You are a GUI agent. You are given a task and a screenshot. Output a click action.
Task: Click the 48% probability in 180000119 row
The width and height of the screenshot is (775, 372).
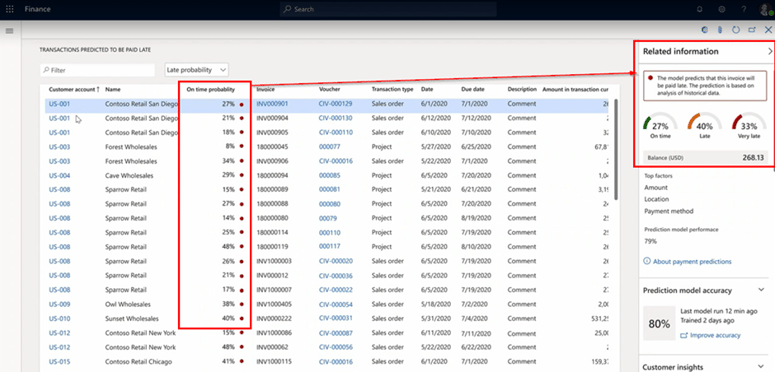pos(228,247)
